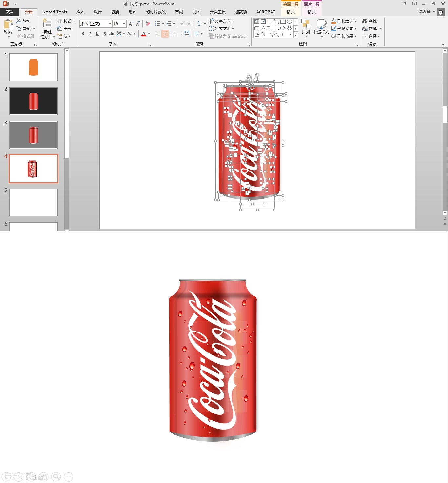Click the Paste (粘贴) clipboard icon
This screenshot has height=483, width=448.
(x=8, y=24)
